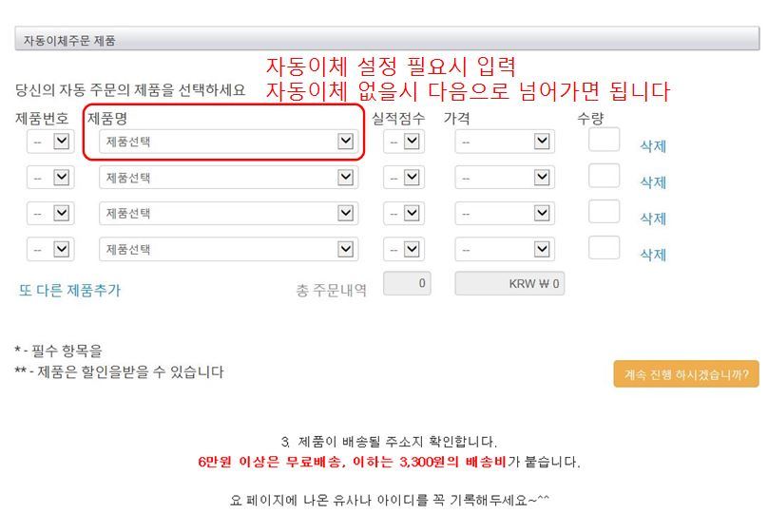Open fourth row 제품선택 dropdown
The image size is (768, 532).
pos(228,250)
